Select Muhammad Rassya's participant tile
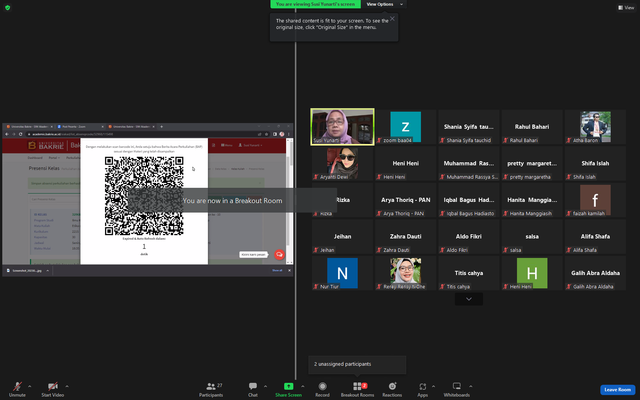This screenshot has width=640, height=400. click(x=469, y=163)
